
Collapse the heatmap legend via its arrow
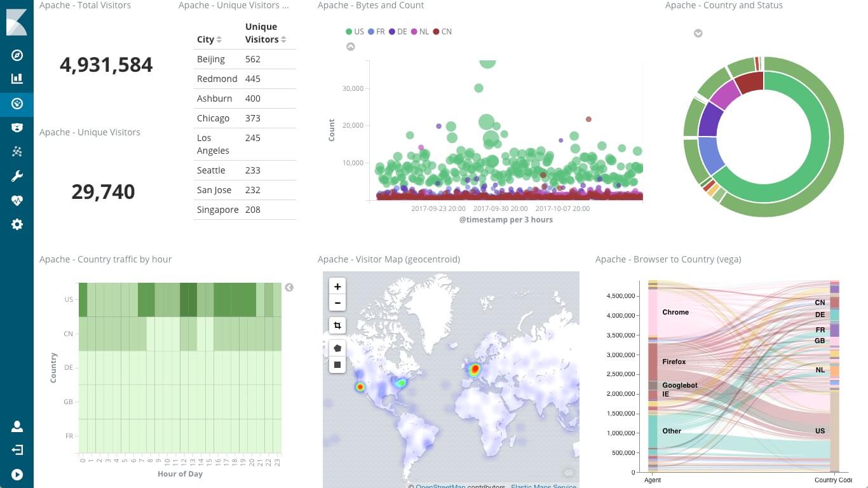point(290,287)
